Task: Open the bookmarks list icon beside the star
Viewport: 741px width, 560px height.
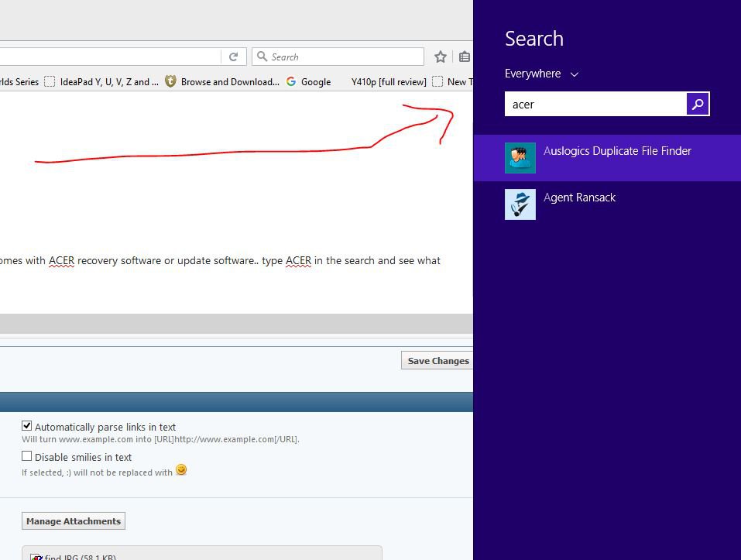Action: point(464,57)
